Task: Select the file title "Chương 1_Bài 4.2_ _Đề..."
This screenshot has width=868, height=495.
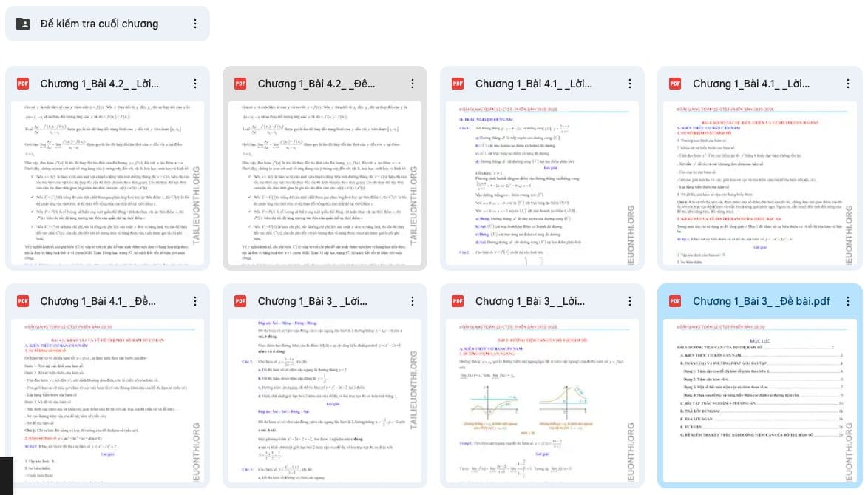Action: click(316, 84)
